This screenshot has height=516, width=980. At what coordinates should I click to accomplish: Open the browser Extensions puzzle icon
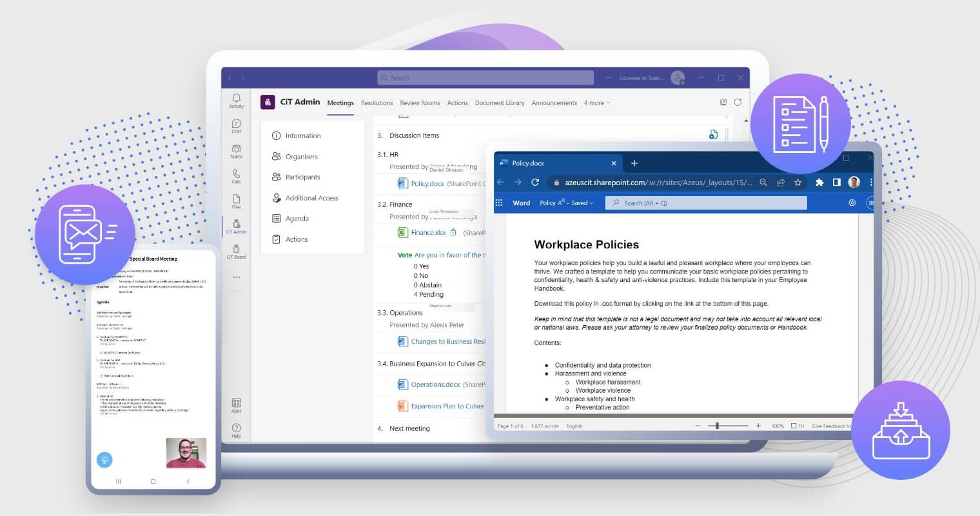click(819, 183)
